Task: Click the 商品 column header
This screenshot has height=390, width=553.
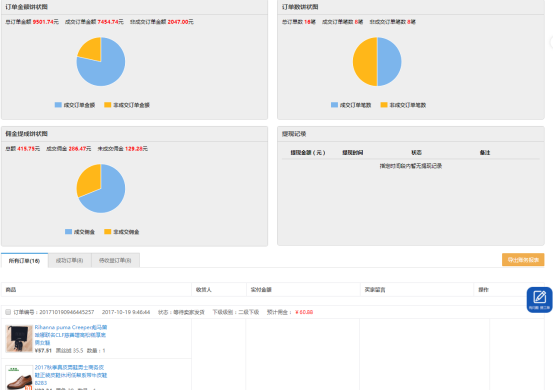Action: point(11,290)
